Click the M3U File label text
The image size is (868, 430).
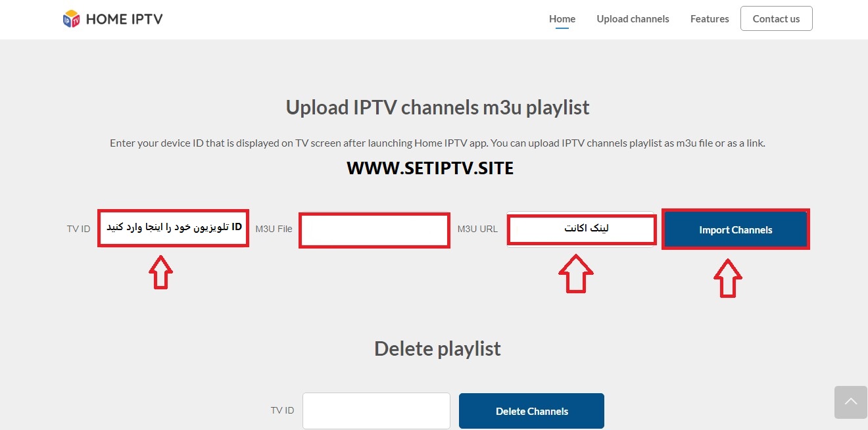tap(274, 229)
